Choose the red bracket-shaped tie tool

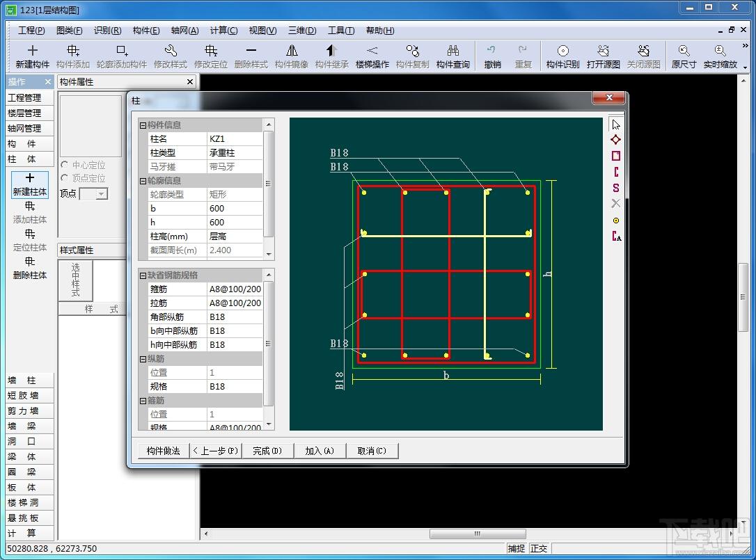(615, 172)
